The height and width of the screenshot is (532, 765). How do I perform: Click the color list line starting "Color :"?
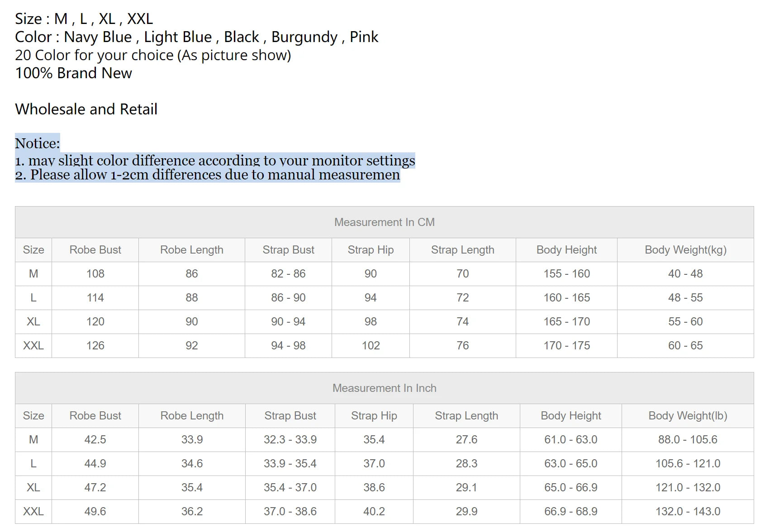point(196,37)
